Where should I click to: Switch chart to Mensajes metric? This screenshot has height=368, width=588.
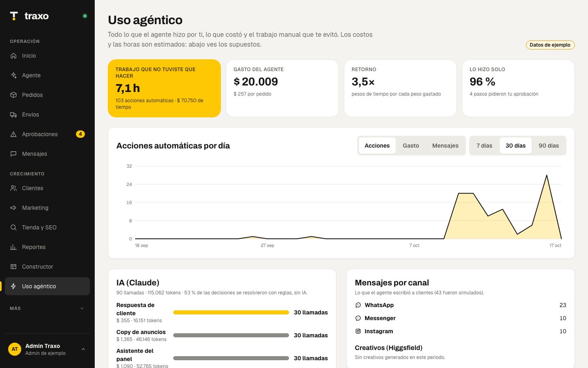[x=445, y=146]
